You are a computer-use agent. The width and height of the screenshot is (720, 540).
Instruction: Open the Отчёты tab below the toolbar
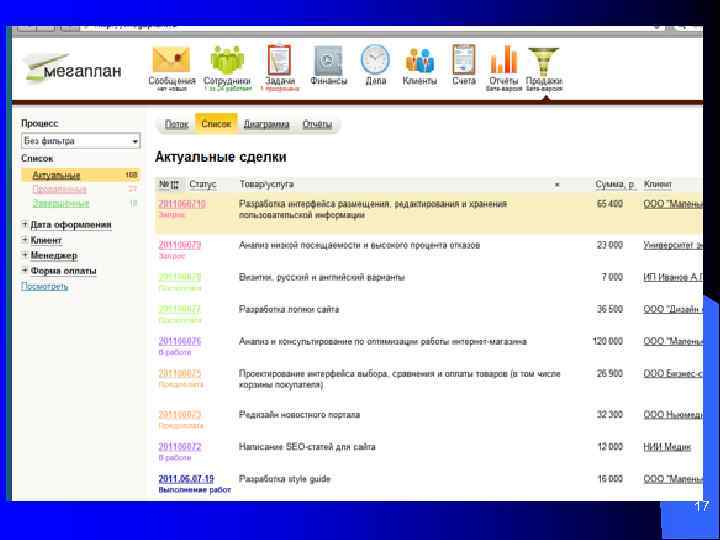click(317, 124)
